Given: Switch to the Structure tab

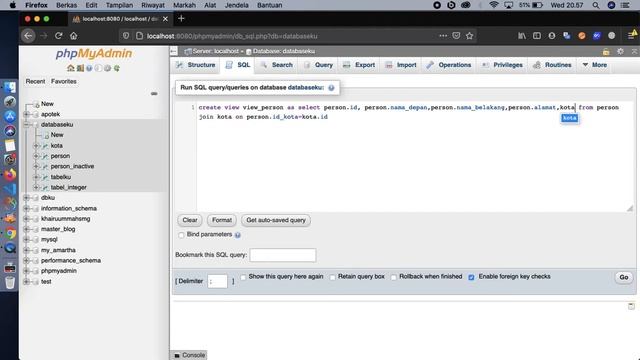Looking at the screenshot, I should [196, 65].
